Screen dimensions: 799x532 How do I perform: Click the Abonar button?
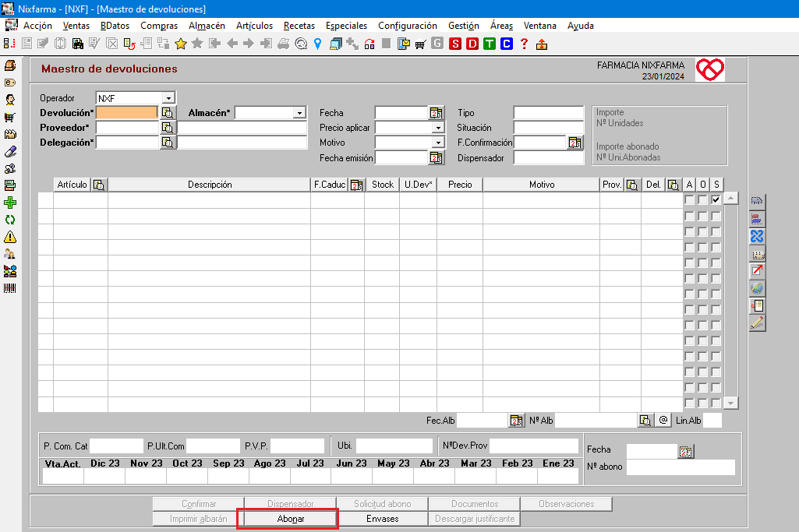pos(291,519)
